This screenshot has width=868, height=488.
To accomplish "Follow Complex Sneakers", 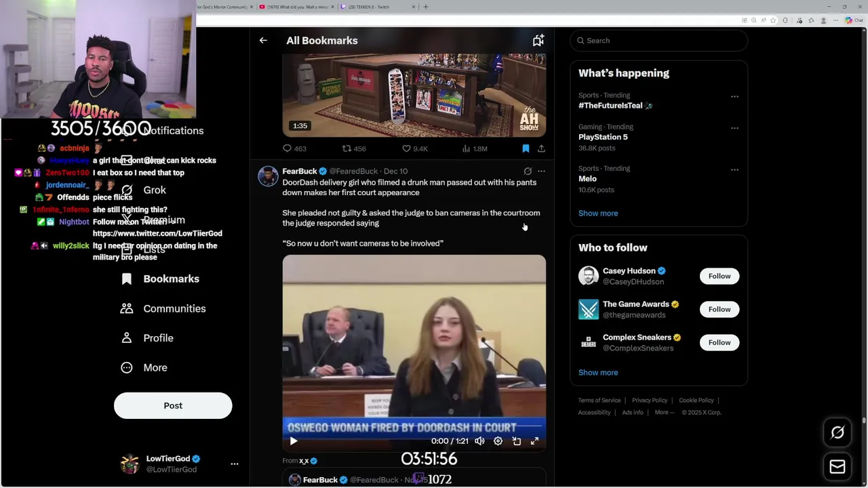I will click(719, 343).
